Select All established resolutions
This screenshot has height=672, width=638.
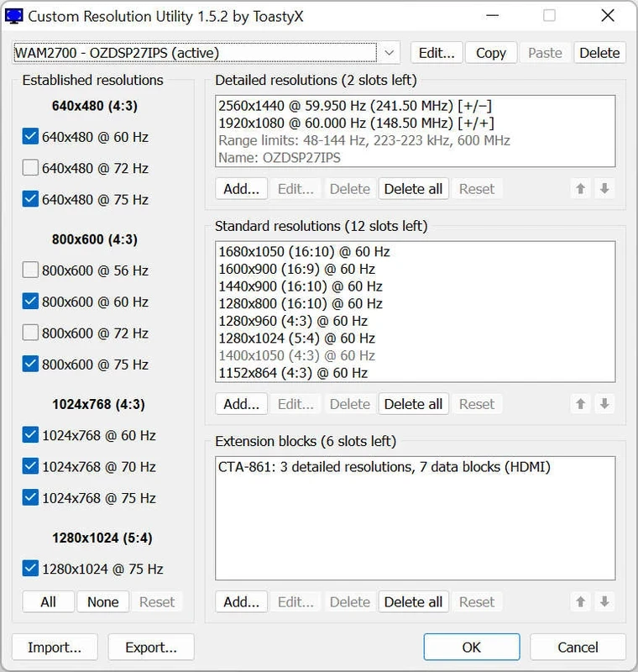click(48, 601)
